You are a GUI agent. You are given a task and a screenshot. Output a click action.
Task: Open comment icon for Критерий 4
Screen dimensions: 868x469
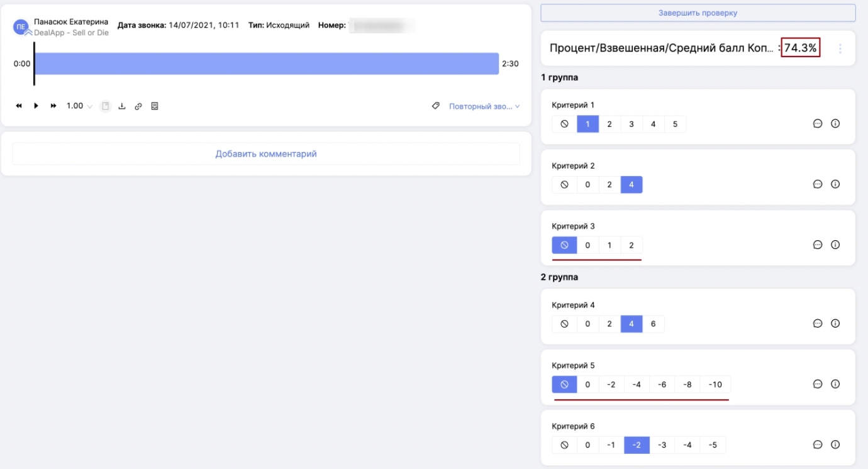tap(818, 324)
